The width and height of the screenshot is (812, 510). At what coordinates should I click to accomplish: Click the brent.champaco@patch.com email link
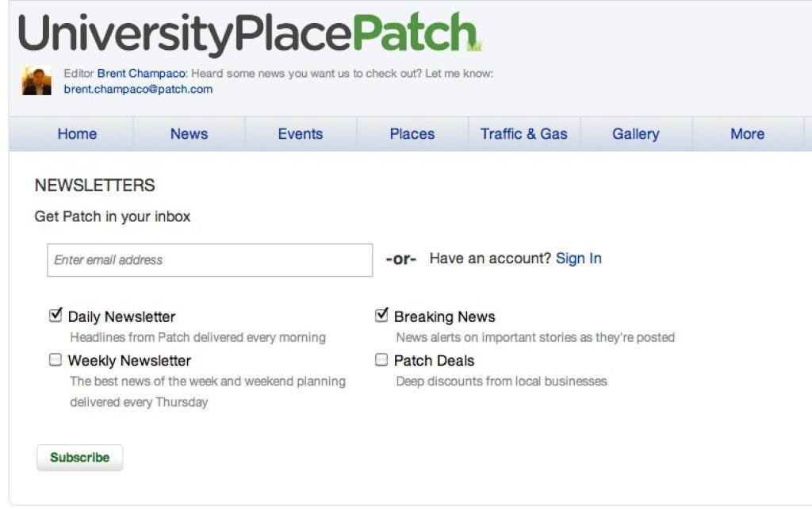click(138, 89)
